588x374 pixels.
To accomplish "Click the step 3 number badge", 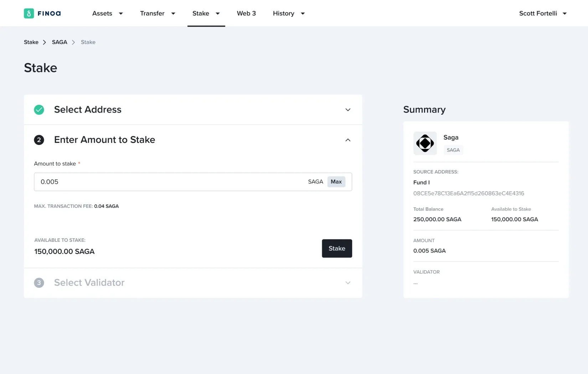I will coord(39,283).
